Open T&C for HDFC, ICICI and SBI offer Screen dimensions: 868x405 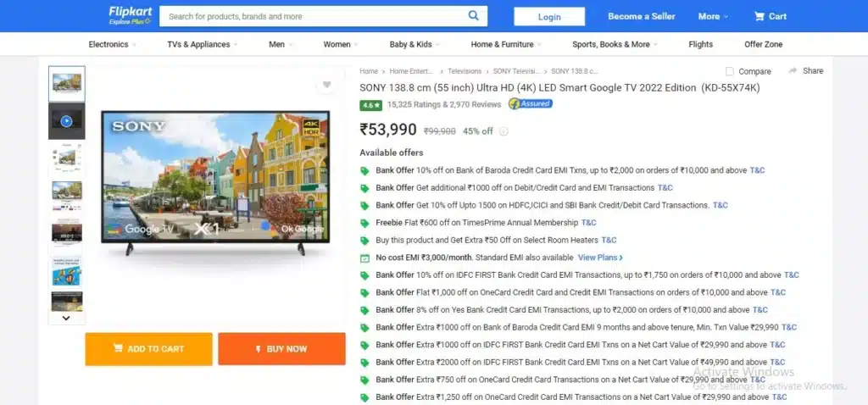pos(721,205)
